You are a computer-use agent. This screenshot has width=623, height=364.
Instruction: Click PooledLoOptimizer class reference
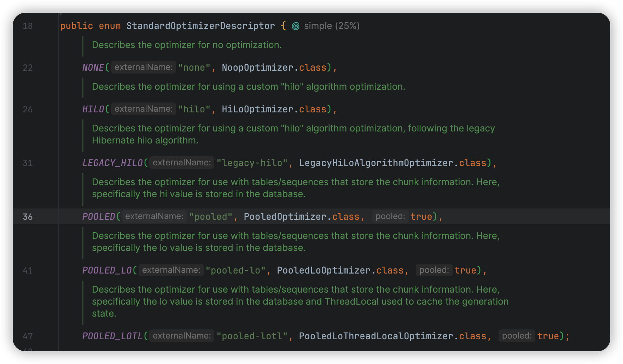(x=324, y=270)
